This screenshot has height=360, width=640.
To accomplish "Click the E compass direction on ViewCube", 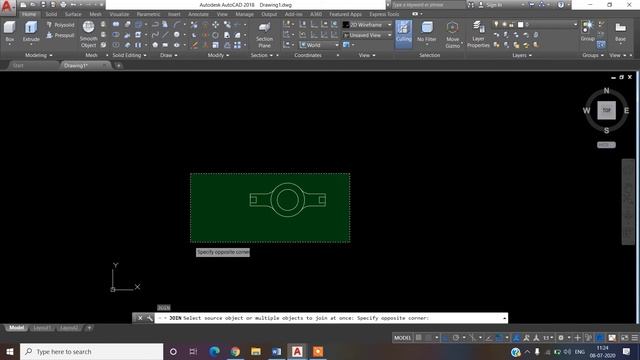I will click(626, 110).
